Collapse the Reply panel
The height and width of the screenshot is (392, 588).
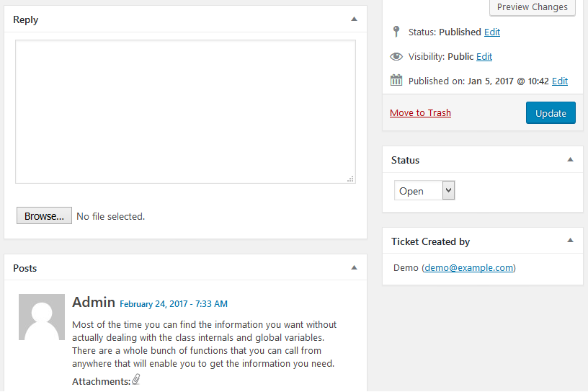coord(354,19)
